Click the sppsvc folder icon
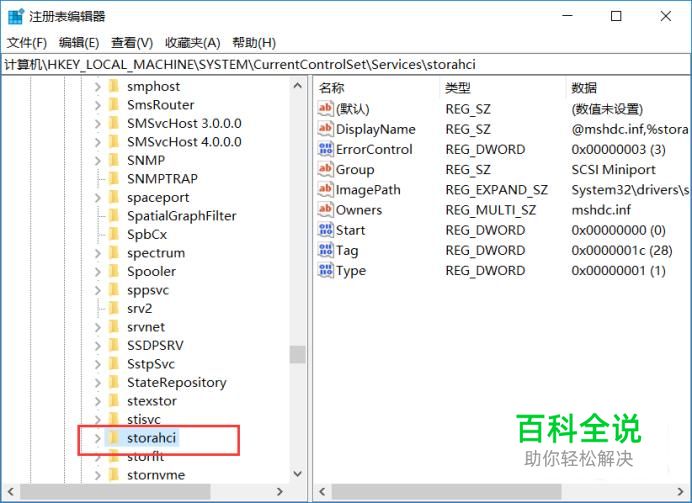This screenshot has height=503, width=692. pyautogui.click(x=114, y=290)
